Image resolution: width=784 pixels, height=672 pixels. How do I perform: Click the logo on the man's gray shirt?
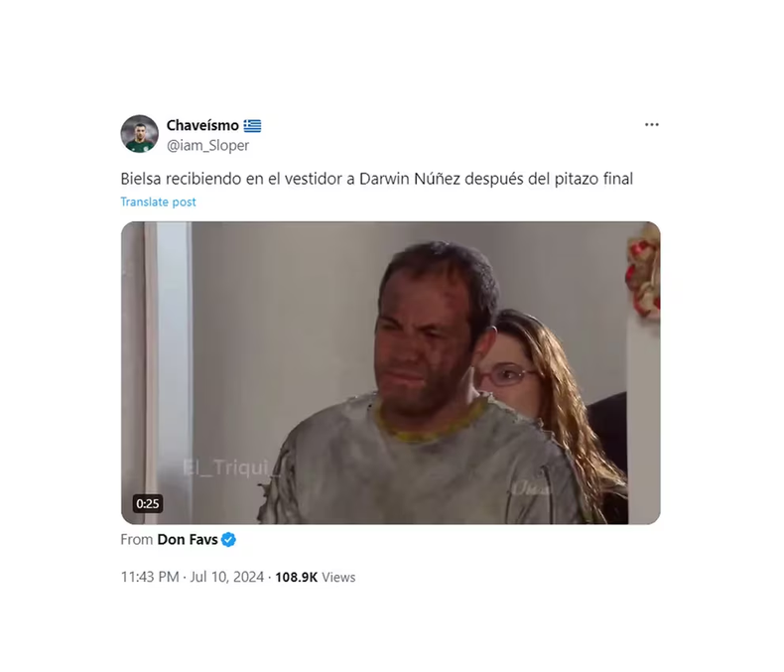point(532,487)
